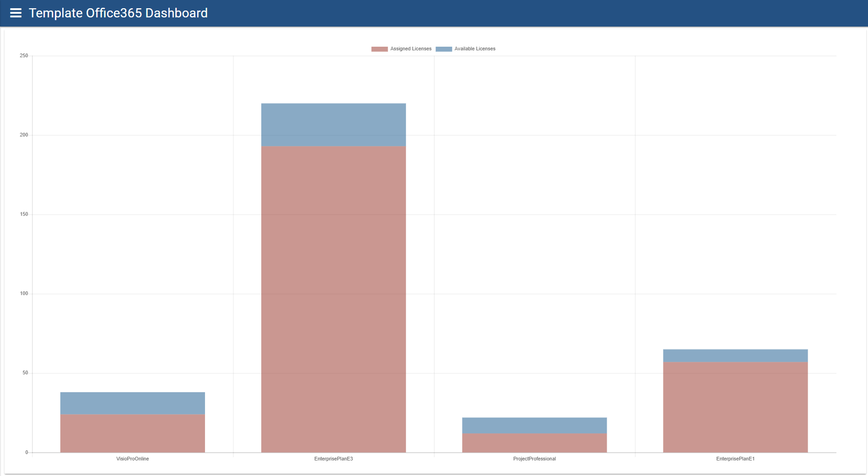Image resolution: width=868 pixels, height=476 pixels.
Task: Select the VisioProOnline available licenses bar segment
Action: pyautogui.click(x=133, y=403)
